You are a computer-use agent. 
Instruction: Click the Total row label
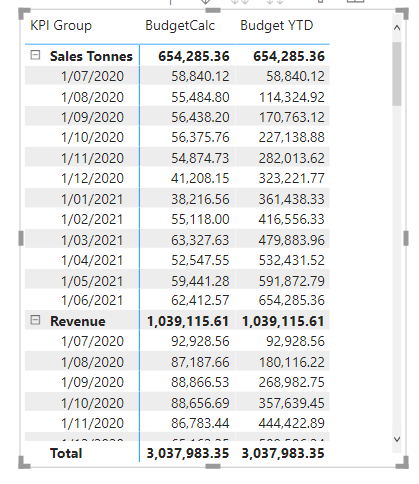[x=66, y=453]
